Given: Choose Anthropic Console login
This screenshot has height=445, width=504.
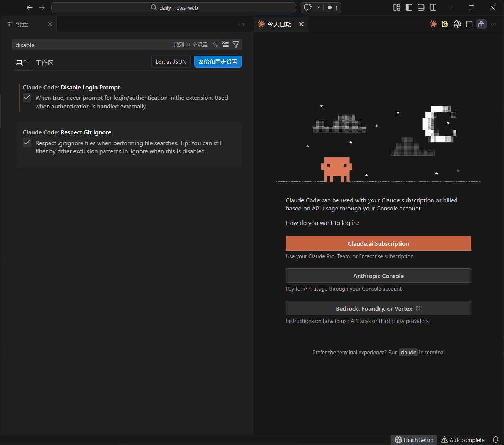Looking at the screenshot, I should (378, 276).
